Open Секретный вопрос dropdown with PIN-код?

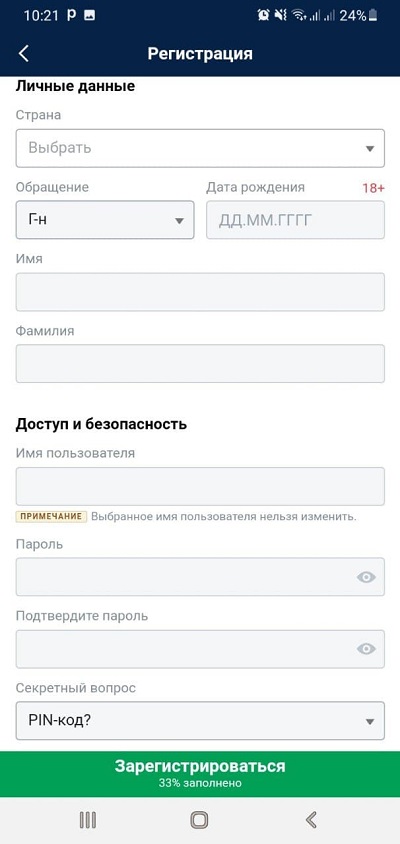click(x=200, y=721)
